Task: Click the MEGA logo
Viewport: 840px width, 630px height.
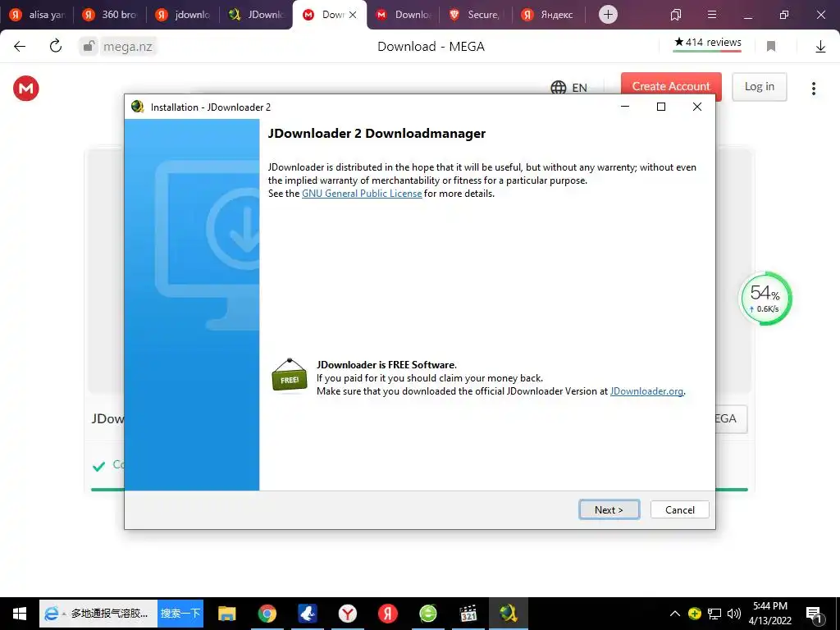Action: tap(26, 88)
